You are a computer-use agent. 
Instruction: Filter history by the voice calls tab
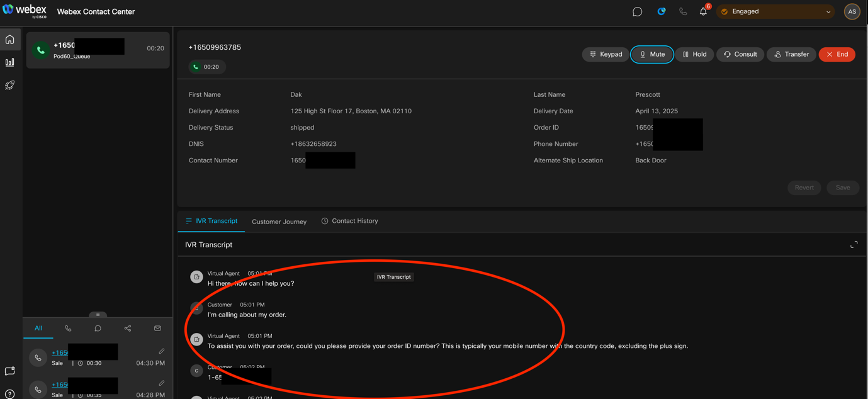click(68, 328)
